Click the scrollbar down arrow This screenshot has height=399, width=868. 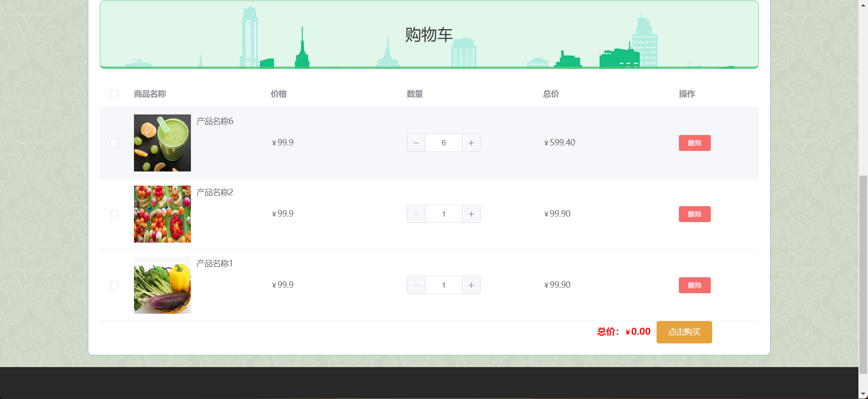pyautogui.click(x=863, y=394)
